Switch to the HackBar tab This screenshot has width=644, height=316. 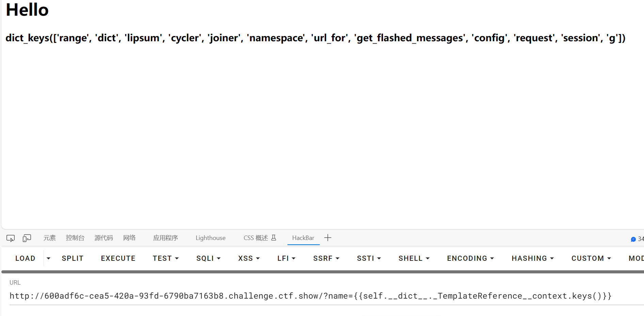pyautogui.click(x=303, y=238)
